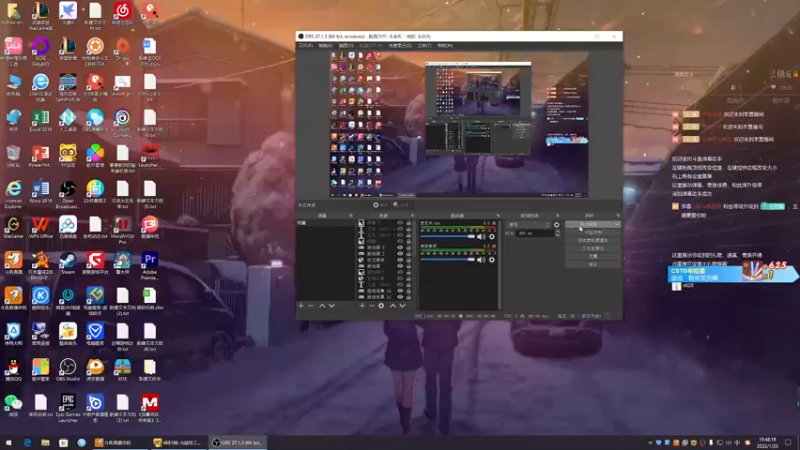Select the scene entry in 场景 list
The image size is (800, 450).
click(326, 223)
